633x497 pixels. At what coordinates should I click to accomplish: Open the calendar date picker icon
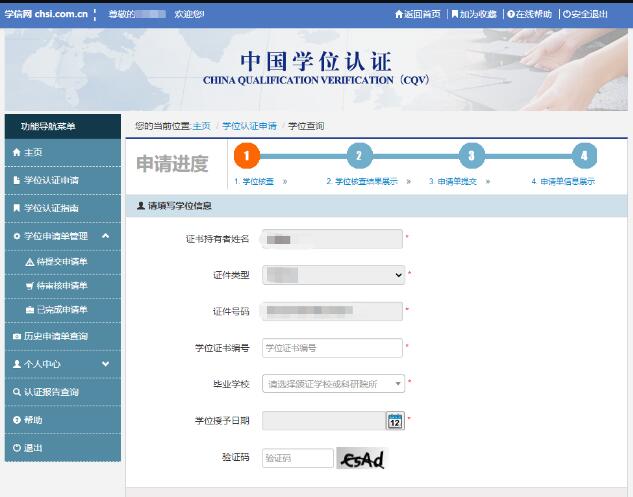[394, 421]
